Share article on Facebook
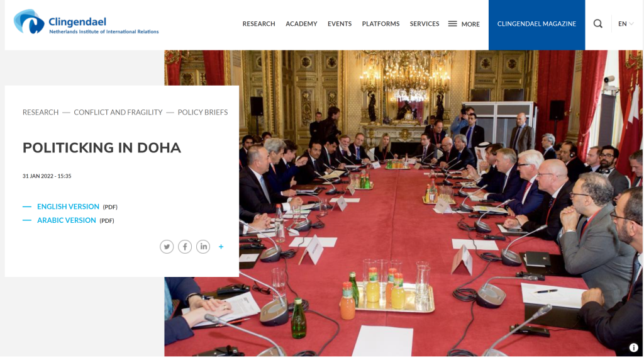This screenshot has width=644, height=360. 185,247
